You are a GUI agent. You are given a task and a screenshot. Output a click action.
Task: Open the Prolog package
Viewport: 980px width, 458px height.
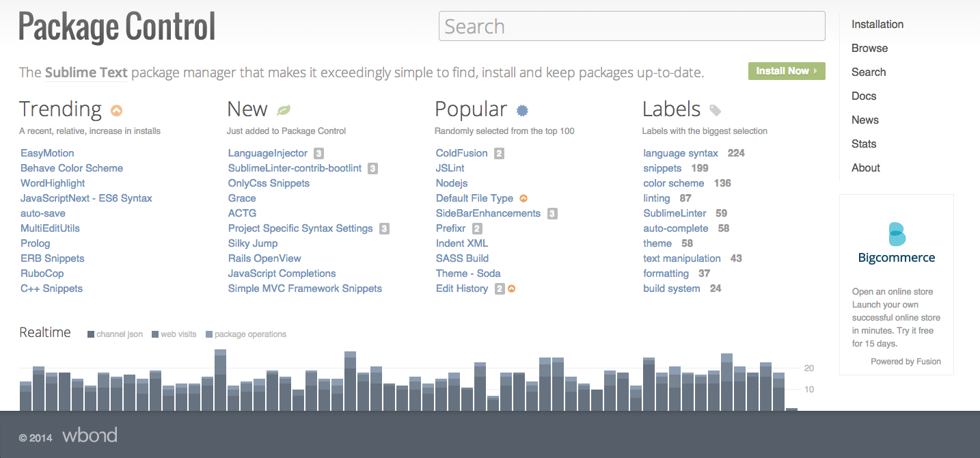click(x=36, y=243)
